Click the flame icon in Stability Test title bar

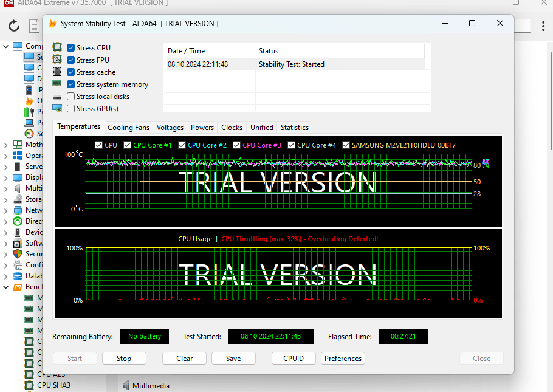tap(52, 24)
